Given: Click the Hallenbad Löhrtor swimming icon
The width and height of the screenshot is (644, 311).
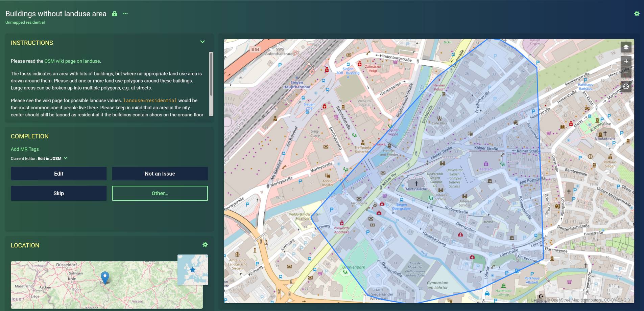Looking at the screenshot, I should [503, 286].
